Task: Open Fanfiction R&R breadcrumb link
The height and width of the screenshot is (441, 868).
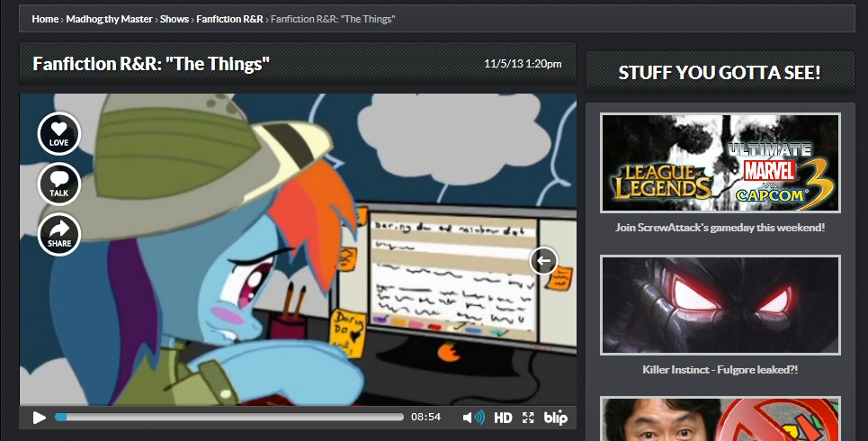Action: (229, 19)
